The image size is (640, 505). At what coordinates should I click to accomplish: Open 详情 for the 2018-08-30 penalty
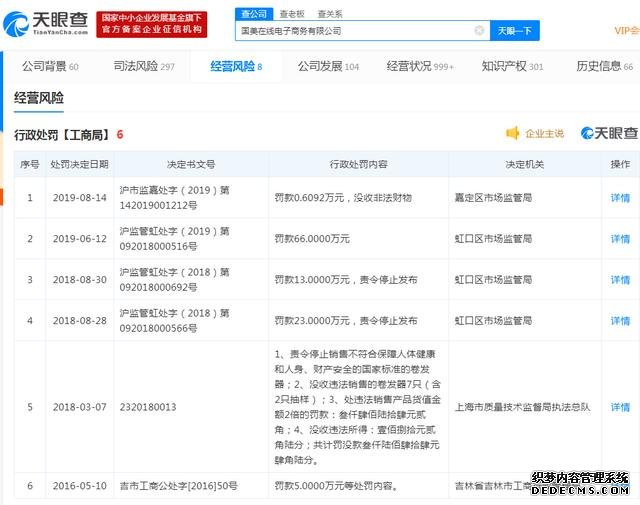coord(620,280)
